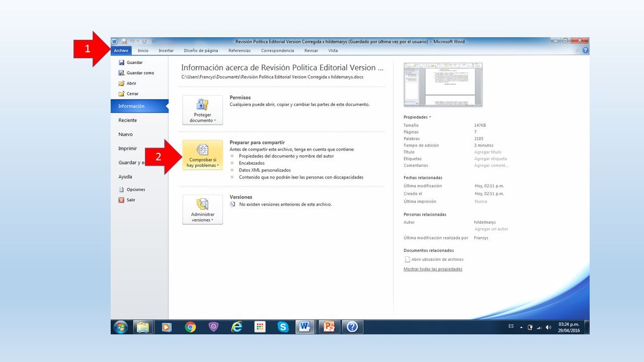Open the help question mark taskbar icon
644x362 pixels.
[352, 327]
